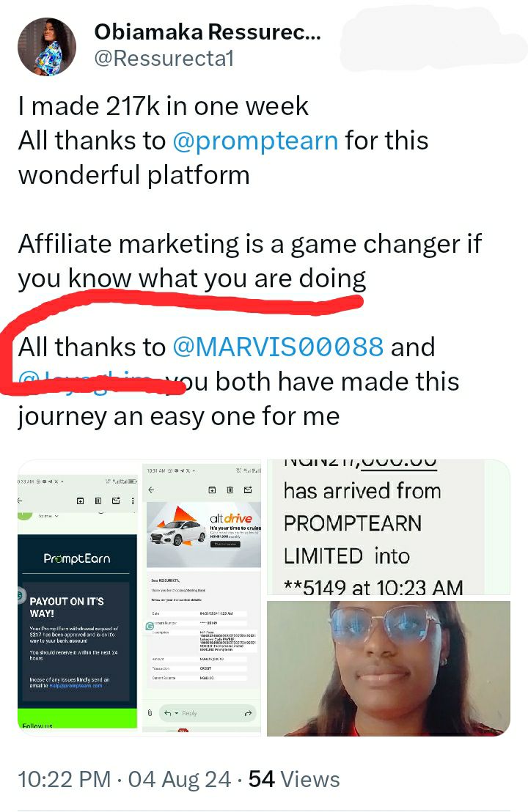Image resolution: width=528 pixels, height=812 pixels.
Task: Open the three-dot menu in PromptEarn email
Action: click(133, 501)
